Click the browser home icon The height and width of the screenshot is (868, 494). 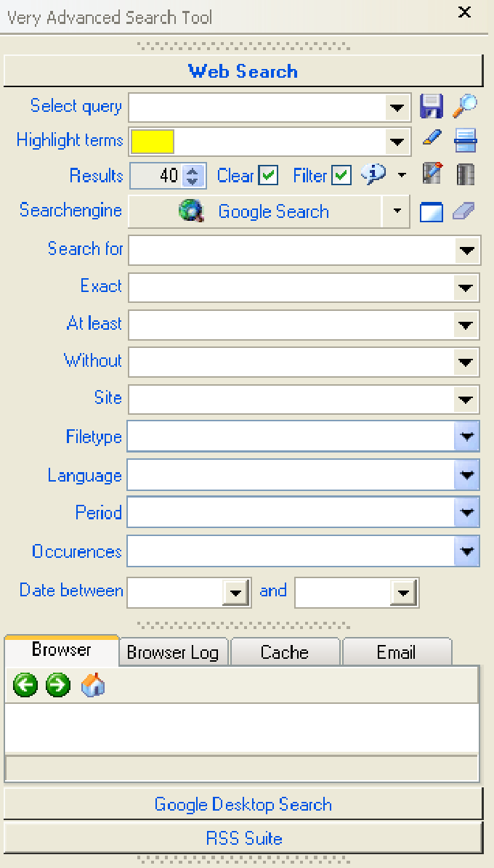(x=93, y=685)
